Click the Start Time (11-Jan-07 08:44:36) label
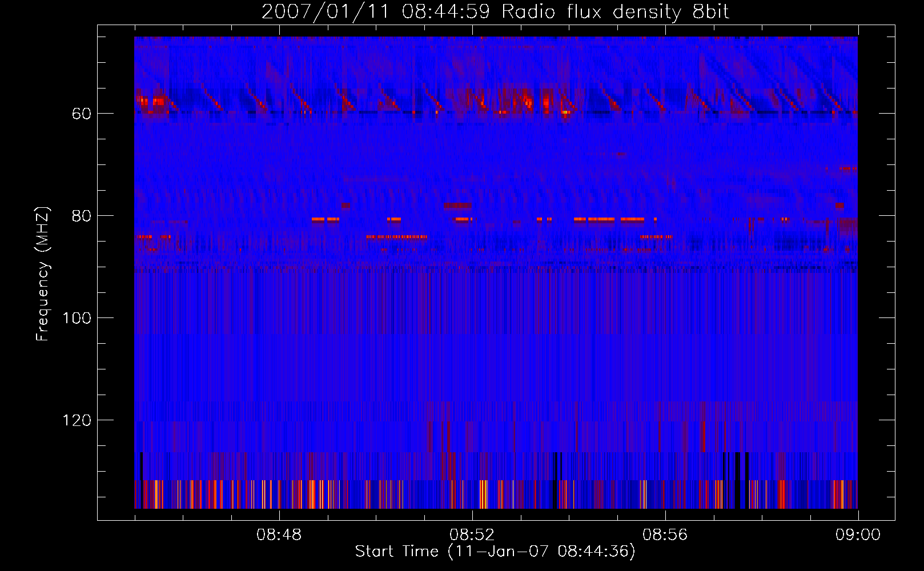The height and width of the screenshot is (571, 924). [495, 552]
